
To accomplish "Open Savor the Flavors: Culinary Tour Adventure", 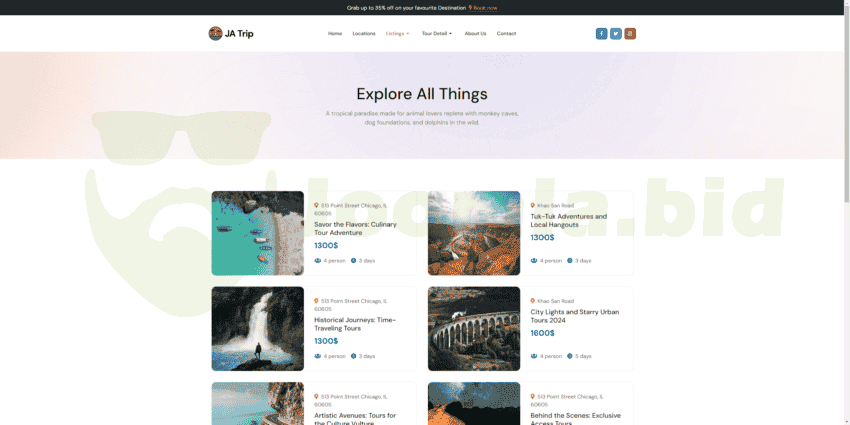I will pos(356,228).
